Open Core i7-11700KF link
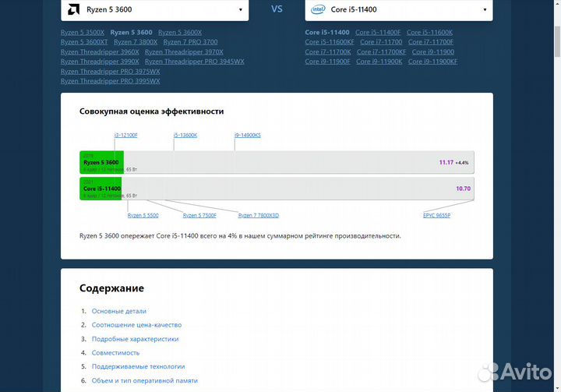The height and width of the screenshot is (392, 561). point(381,52)
